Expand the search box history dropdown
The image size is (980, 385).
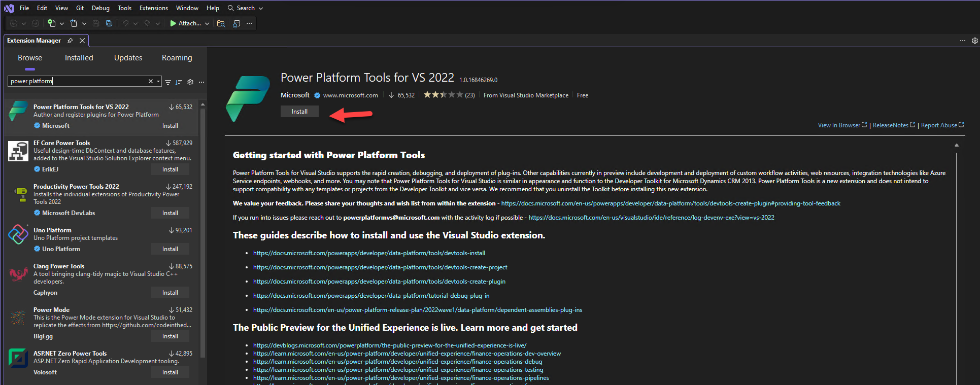(158, 81)
